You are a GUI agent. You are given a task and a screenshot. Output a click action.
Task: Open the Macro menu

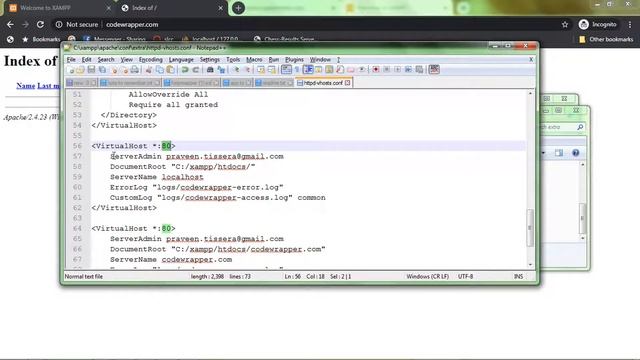254,60
